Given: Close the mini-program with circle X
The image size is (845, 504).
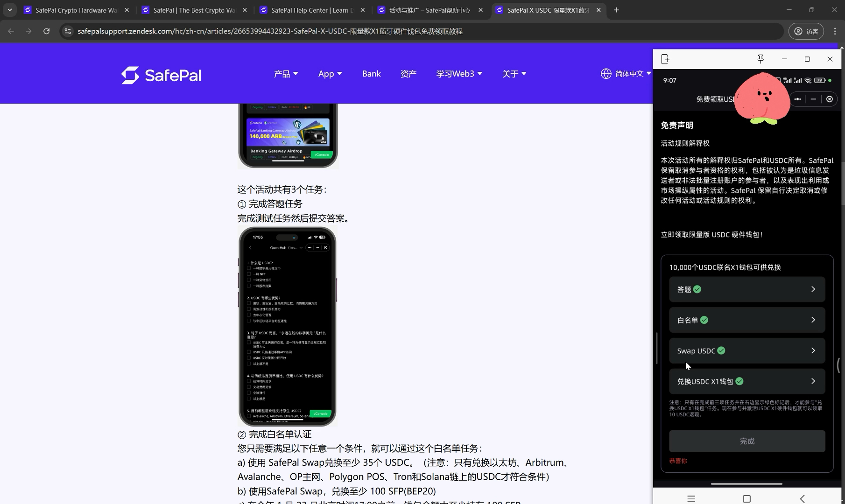Looking at the screenshot, I should click(x=830, y=99).
